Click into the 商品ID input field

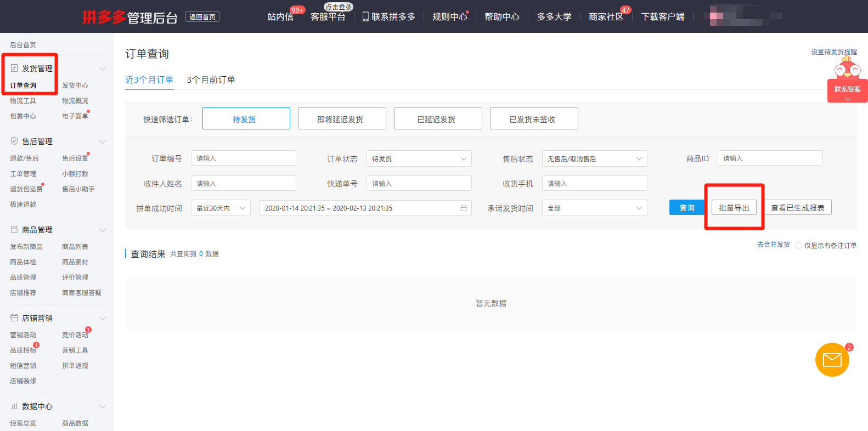point(770,158)
